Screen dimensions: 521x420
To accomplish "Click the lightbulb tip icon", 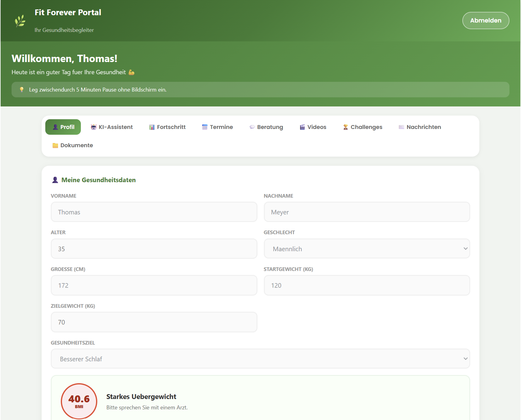I will pos(22,89).
